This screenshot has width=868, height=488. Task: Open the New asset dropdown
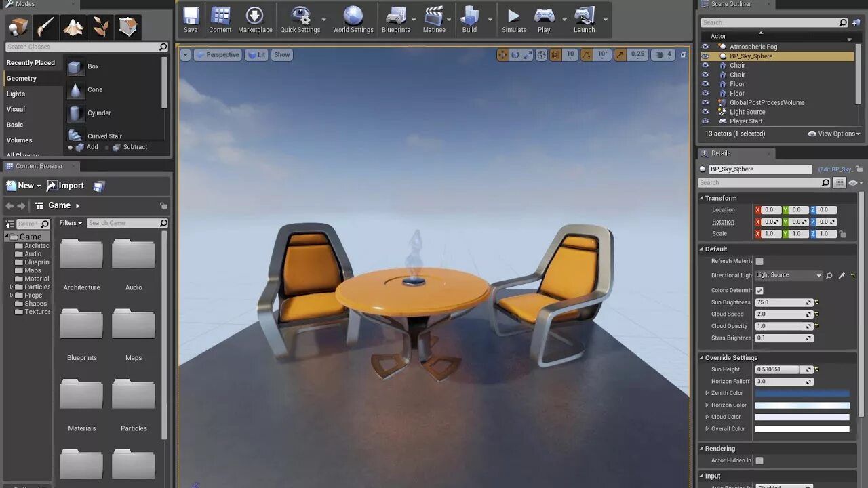[x=24, y=186]
